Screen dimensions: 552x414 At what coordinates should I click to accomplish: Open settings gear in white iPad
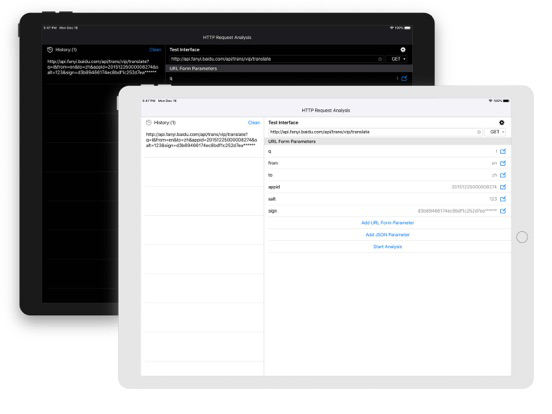click(x=502, y=123)
